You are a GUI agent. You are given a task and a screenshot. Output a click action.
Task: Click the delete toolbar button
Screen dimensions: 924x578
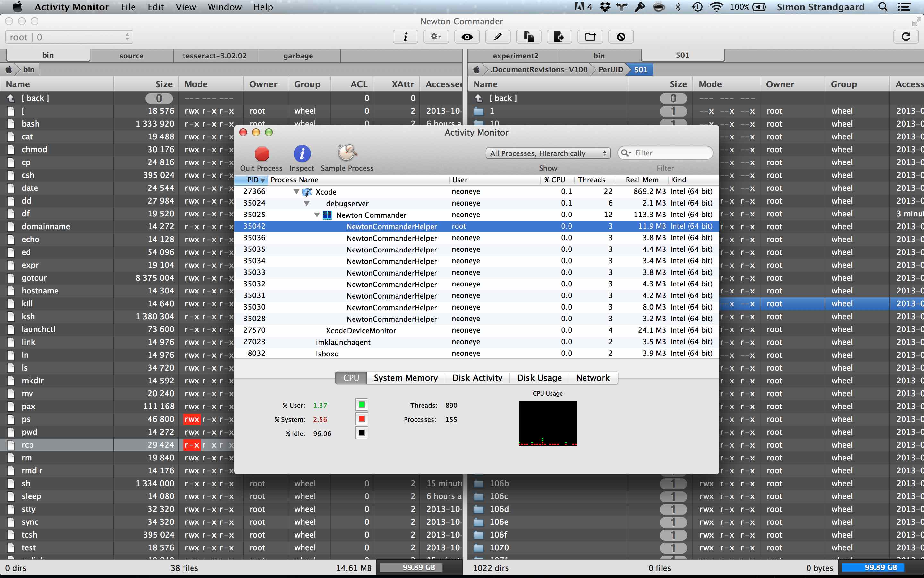pos(621,37)
